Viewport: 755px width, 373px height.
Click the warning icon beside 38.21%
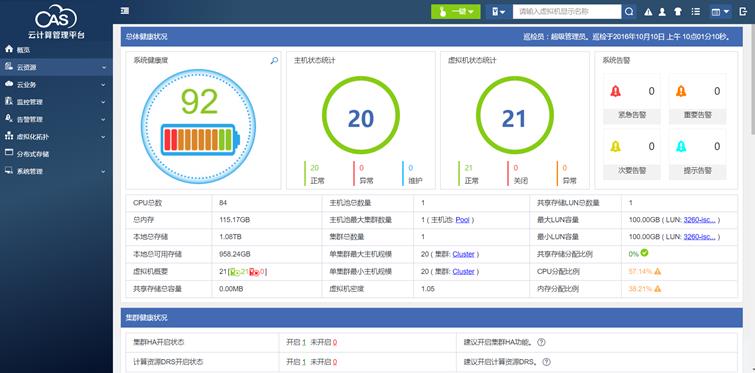tap(657, 289)
